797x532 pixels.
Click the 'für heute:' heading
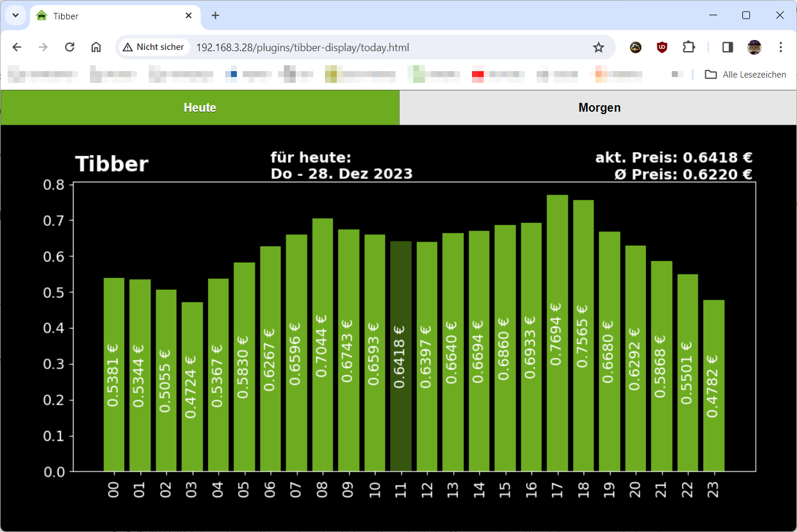tap(310, 158)
